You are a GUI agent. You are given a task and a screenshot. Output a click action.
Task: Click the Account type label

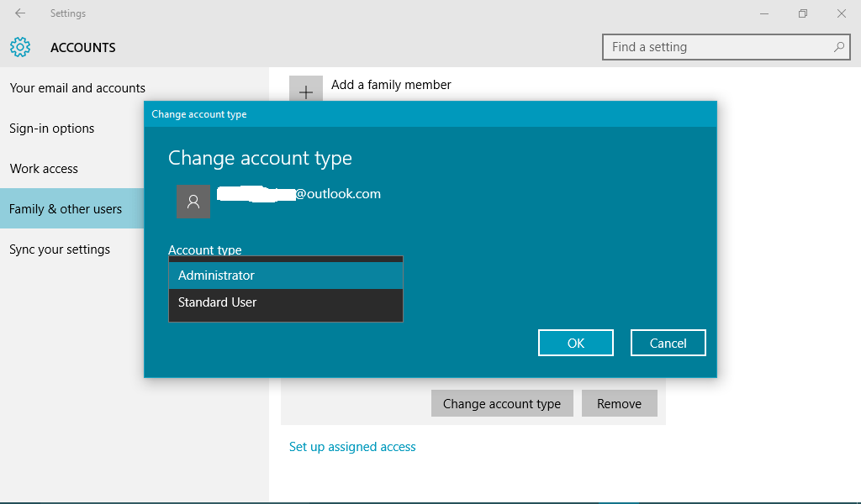(205, 249)
